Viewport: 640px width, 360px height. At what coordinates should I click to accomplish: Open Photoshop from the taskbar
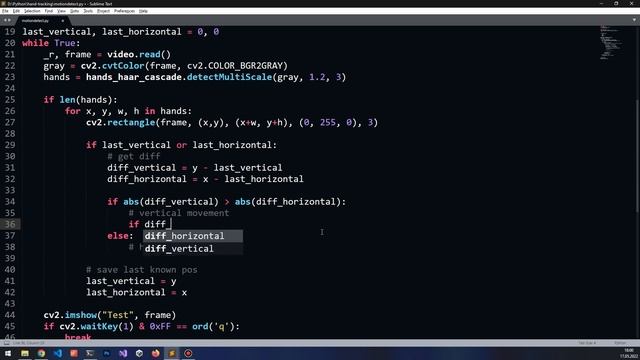click(107, 353)
